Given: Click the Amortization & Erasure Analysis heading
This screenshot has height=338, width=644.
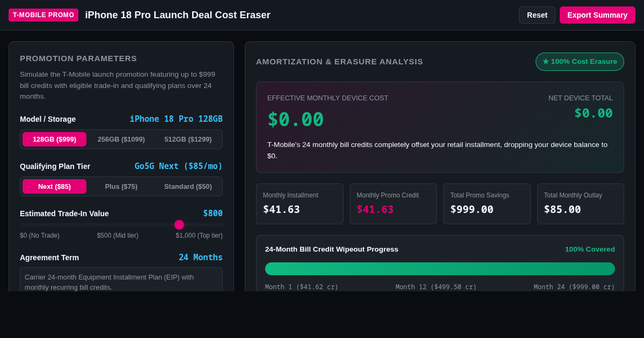Looking at the screenshot, I should click(x=340, y=62).
